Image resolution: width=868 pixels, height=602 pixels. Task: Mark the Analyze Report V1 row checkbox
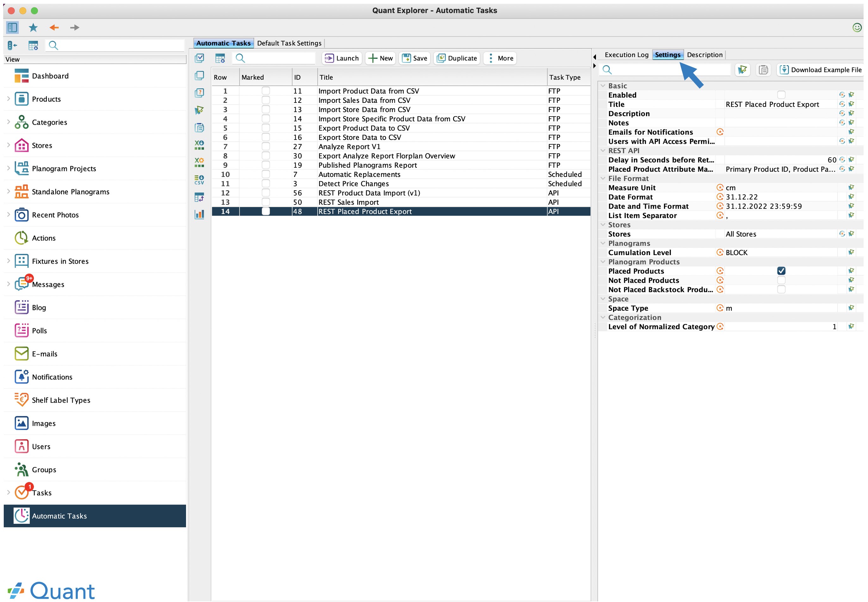click(x=266, y=147)
